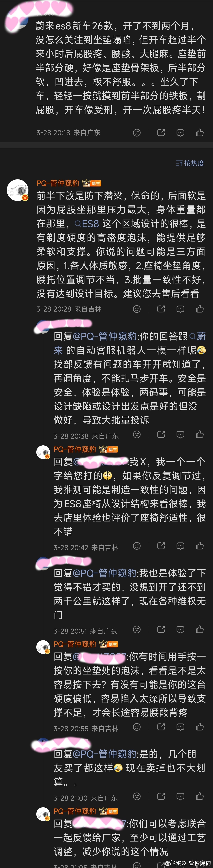Share the reply posted 3-28 21:00
Image resolution: width=213 pixels, height=868 pixels.
tap(161, 796)
